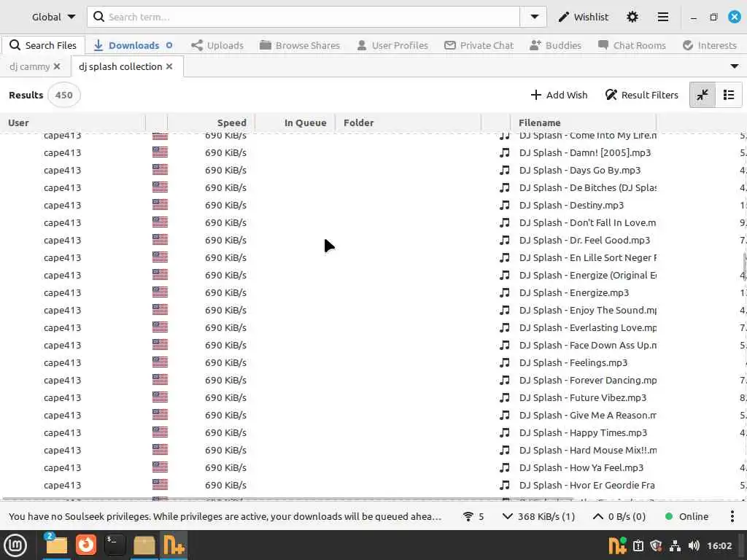This screenshot has height=560, width=747.
Task: Open preferences with the gear icon
Action: pyautogui.click(x=632, y=17)
